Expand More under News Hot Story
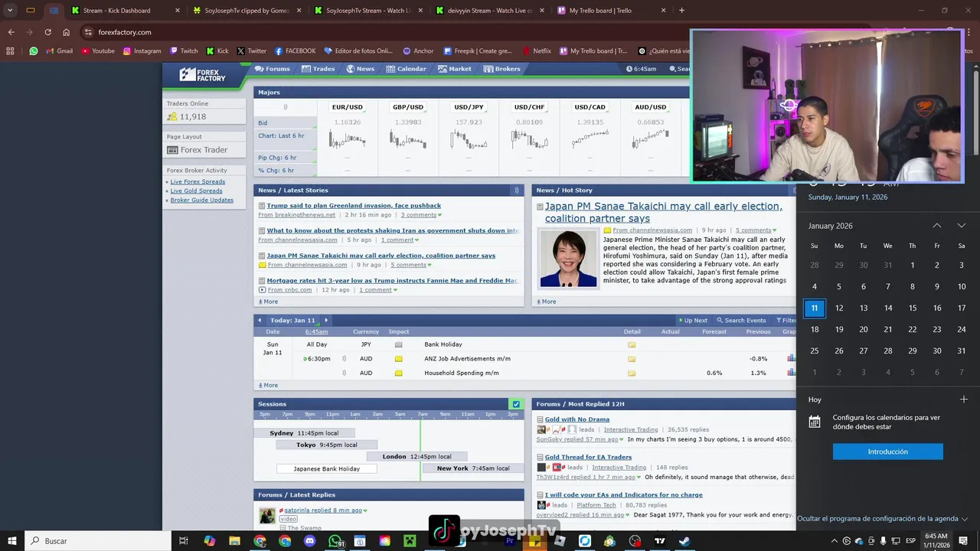 [547, 302]
